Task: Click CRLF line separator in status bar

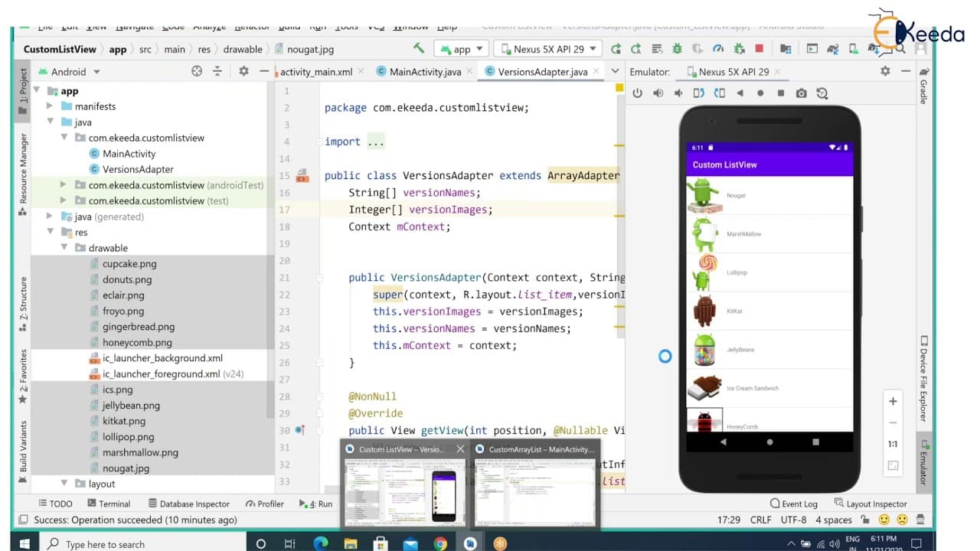Action: (x=760, y=520)
